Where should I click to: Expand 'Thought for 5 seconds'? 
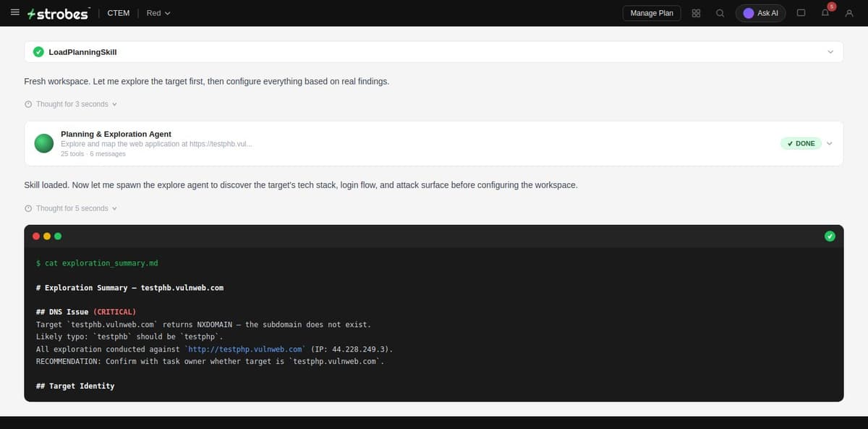tap(71, 208)
